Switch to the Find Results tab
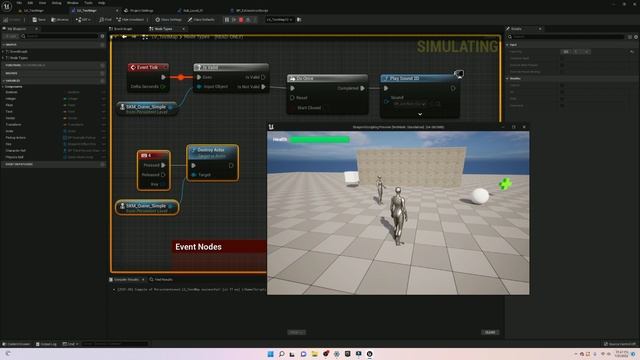The width and height of the screenshot is (640, 360). pos(161,280)
